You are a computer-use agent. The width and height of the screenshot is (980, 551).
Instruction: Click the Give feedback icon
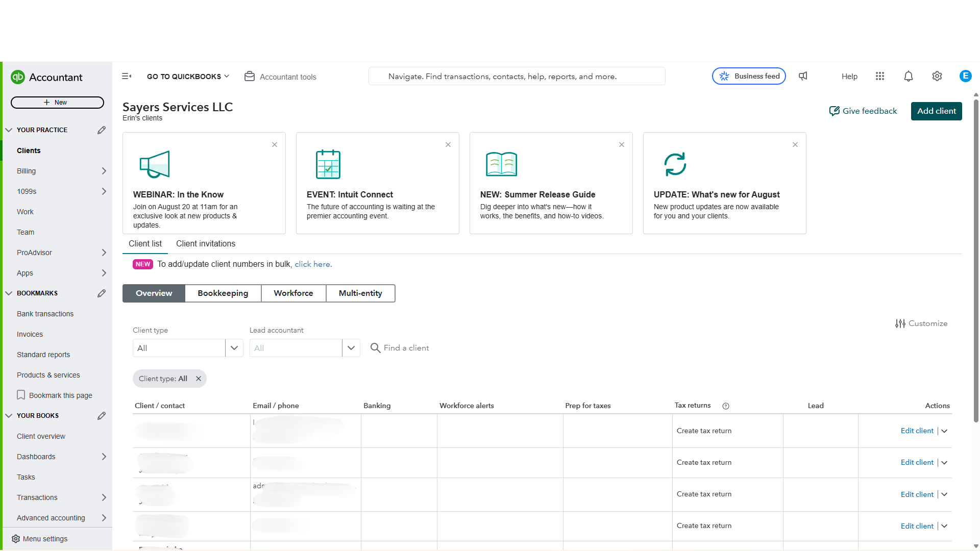pyautogui.click(x=834, y=111)
